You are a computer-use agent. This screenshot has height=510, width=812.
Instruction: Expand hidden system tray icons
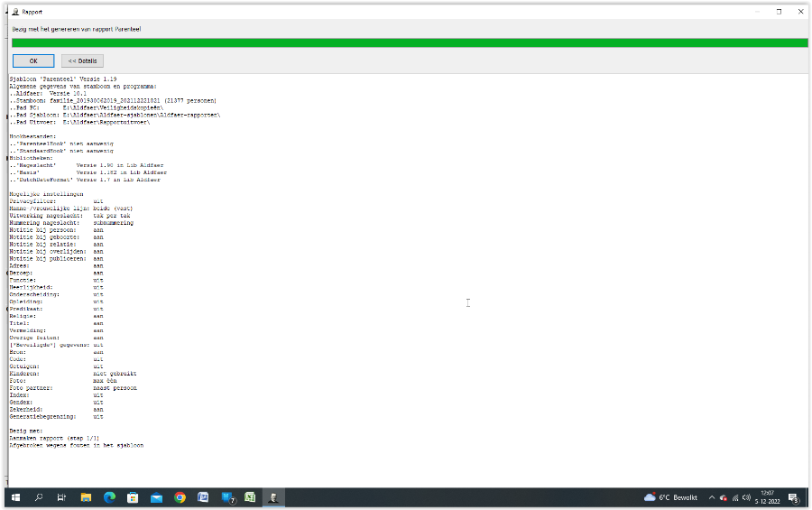(x=711, y=497)
